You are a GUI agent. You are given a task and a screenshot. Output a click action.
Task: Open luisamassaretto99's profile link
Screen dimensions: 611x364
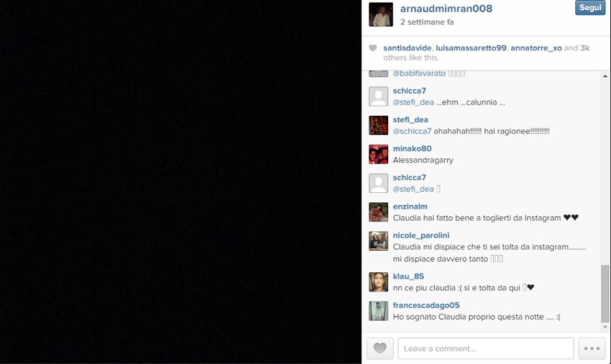(x=471, y=48)
